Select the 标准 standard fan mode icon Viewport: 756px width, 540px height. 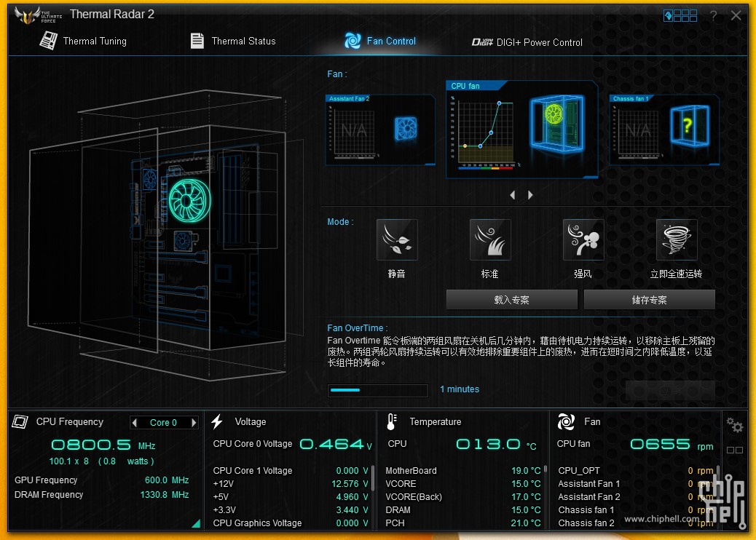490,240
